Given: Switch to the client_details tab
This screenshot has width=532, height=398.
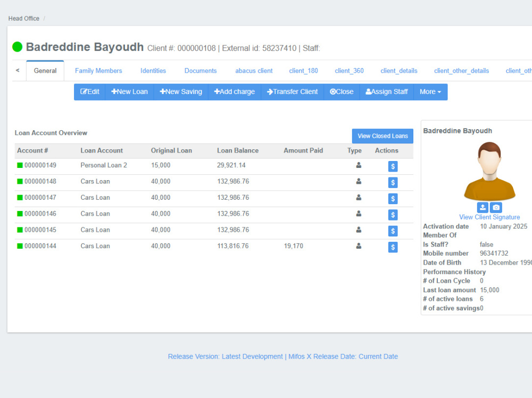Looking at the screenshot, I should click(399, 71).
